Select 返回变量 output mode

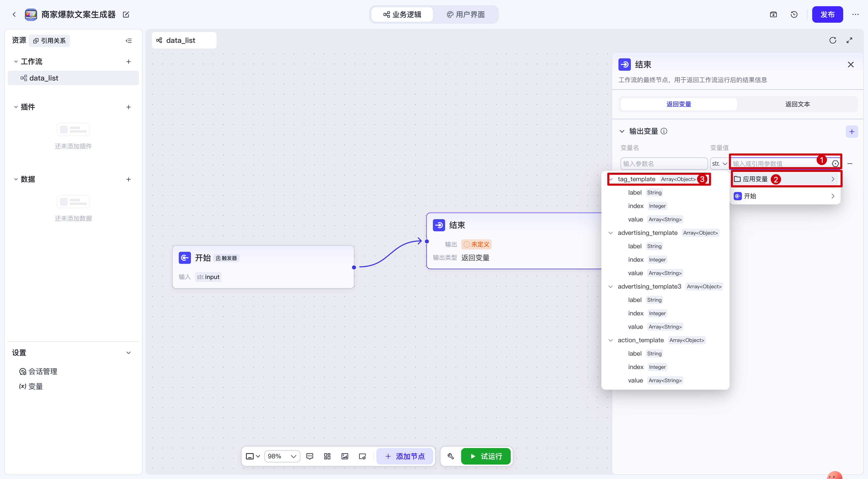click(x=678, y=104)
